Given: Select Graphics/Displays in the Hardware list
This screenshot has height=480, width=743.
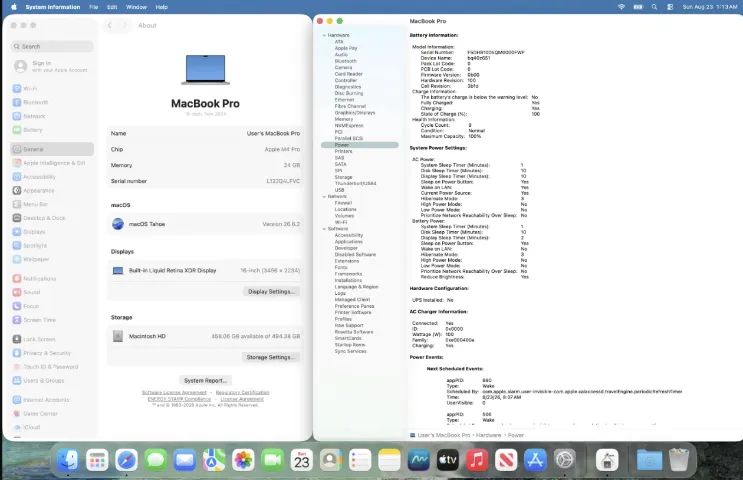Looking at the screenshot, I should coord(354,113).
